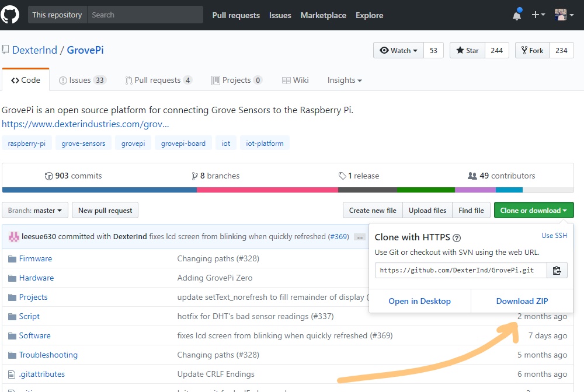Select the iot topic tag

pyautogui.click(x=226, y=143)
